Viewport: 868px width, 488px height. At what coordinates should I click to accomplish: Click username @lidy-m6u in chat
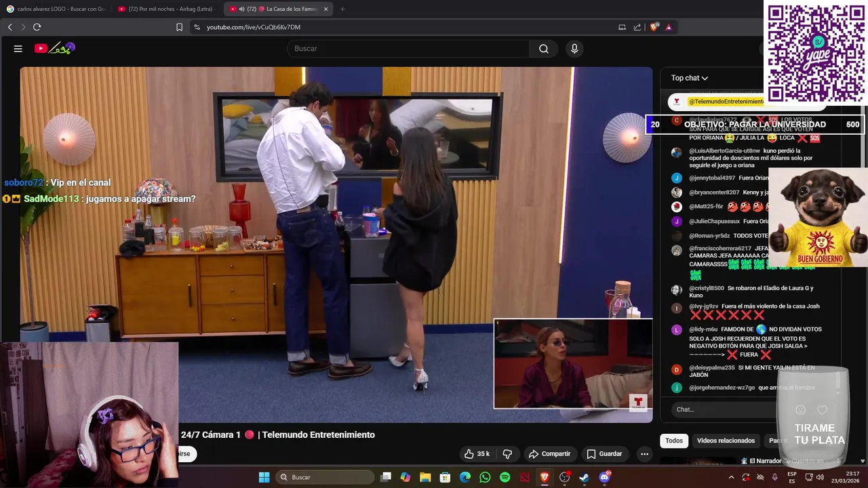703,329
